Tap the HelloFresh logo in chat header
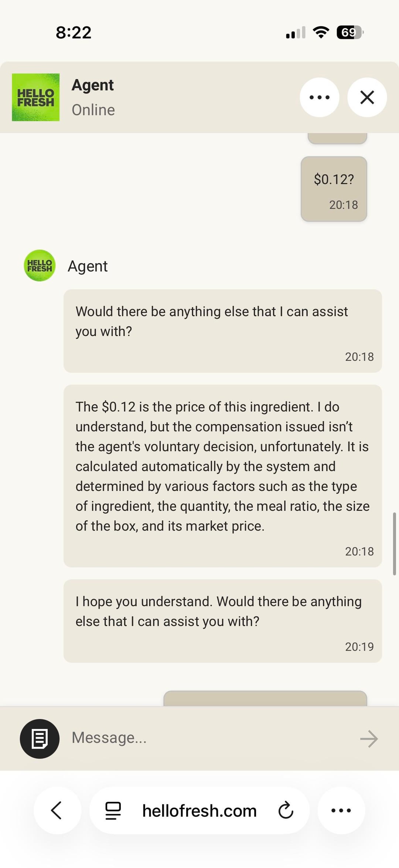399x868 pixels. coord(35,97)
